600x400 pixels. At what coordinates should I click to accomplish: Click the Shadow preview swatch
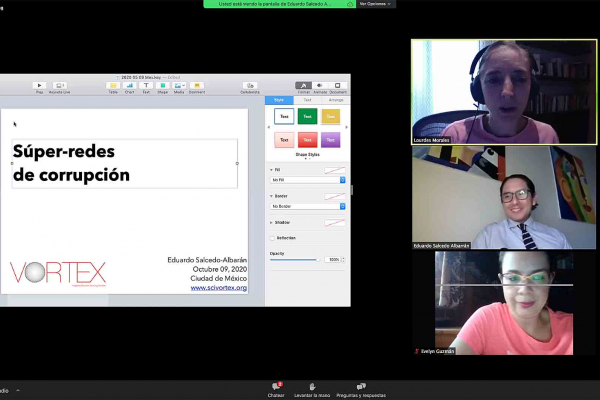tap(334, 223)
